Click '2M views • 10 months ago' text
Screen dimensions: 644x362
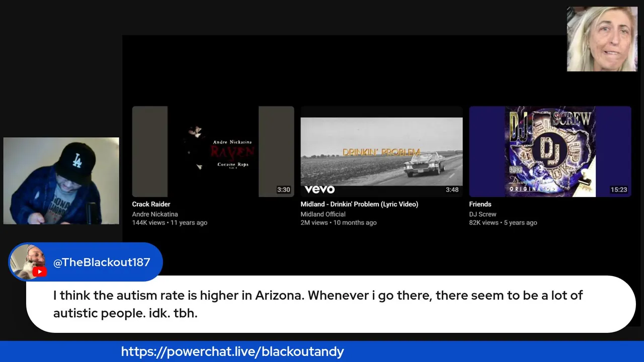tap(338, 223)
